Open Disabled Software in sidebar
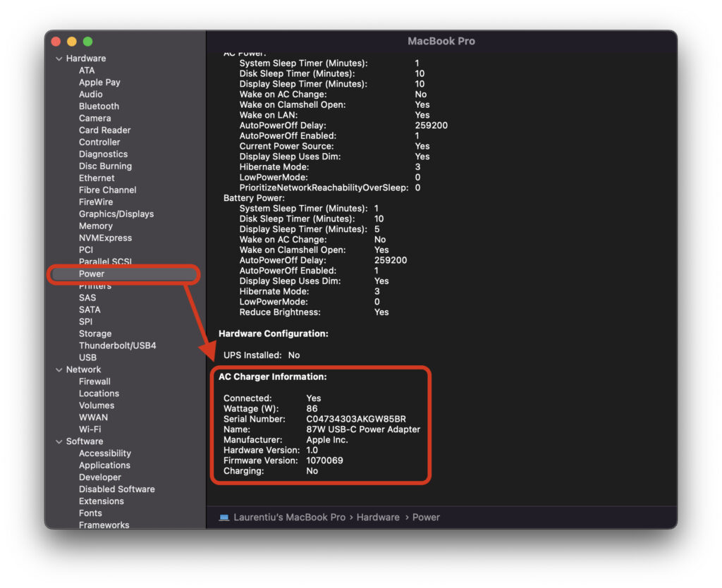 [116, 489]
